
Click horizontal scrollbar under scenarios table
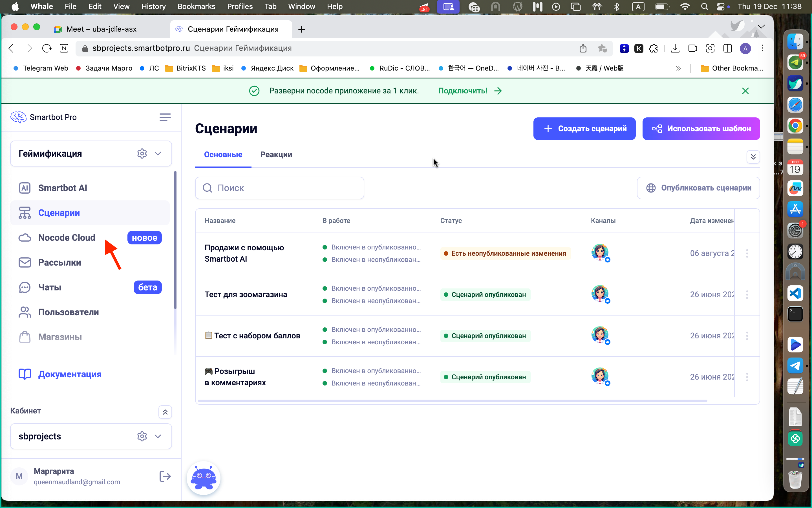click(x=453, y=400)
